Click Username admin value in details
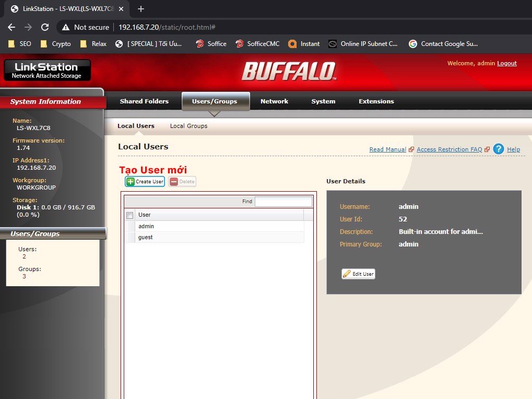This screenshot has height=399, width=532. (x=408, y=207)
